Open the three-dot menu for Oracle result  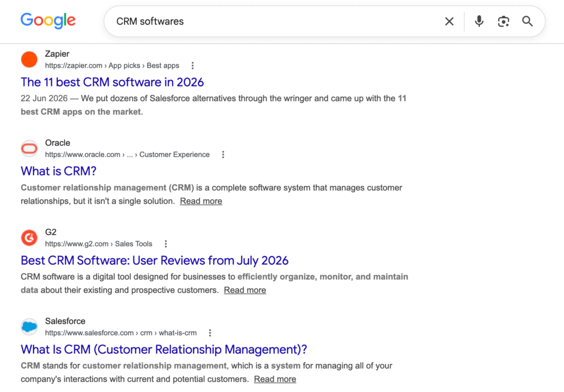223,155
